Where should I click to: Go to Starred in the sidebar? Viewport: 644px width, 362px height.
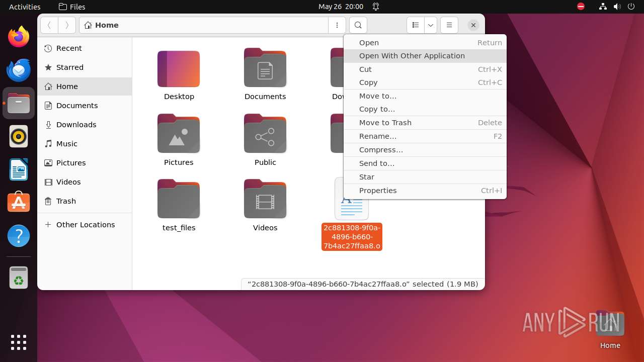click(85, 67)
